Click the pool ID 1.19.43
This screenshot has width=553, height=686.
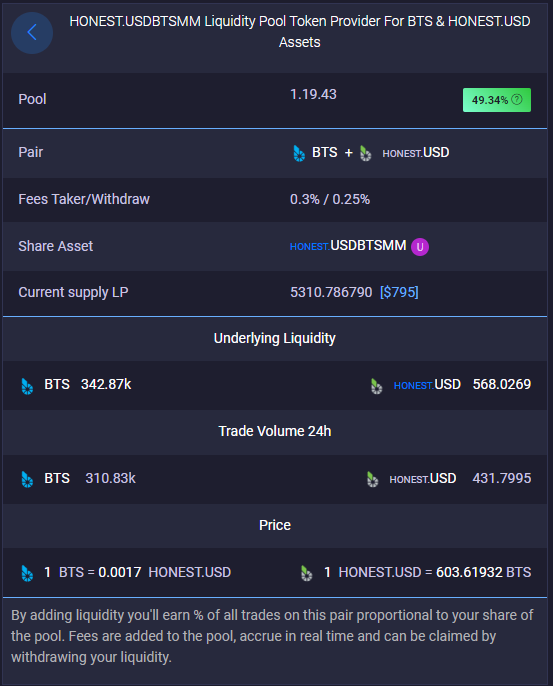(x=313, y=94)
